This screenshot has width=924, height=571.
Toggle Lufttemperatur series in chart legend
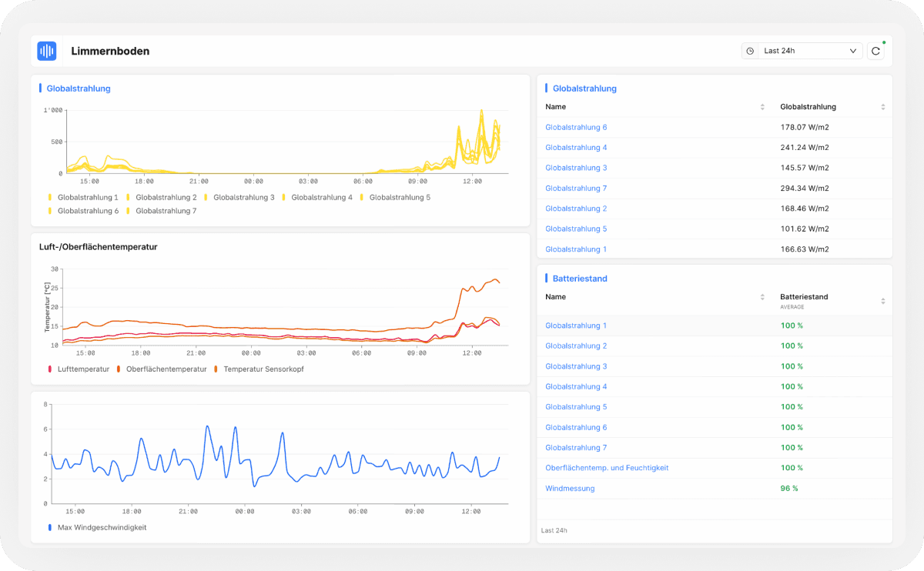point(79,369)
